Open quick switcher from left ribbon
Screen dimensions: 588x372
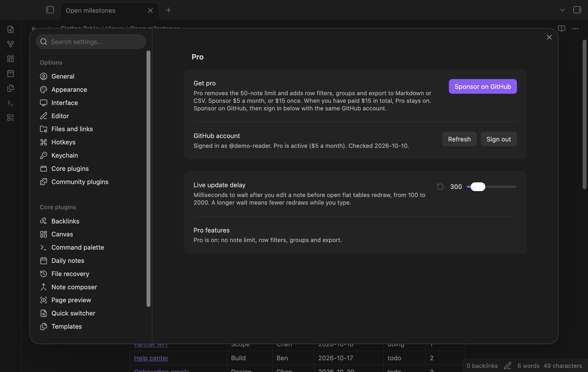tap(10, 29)
